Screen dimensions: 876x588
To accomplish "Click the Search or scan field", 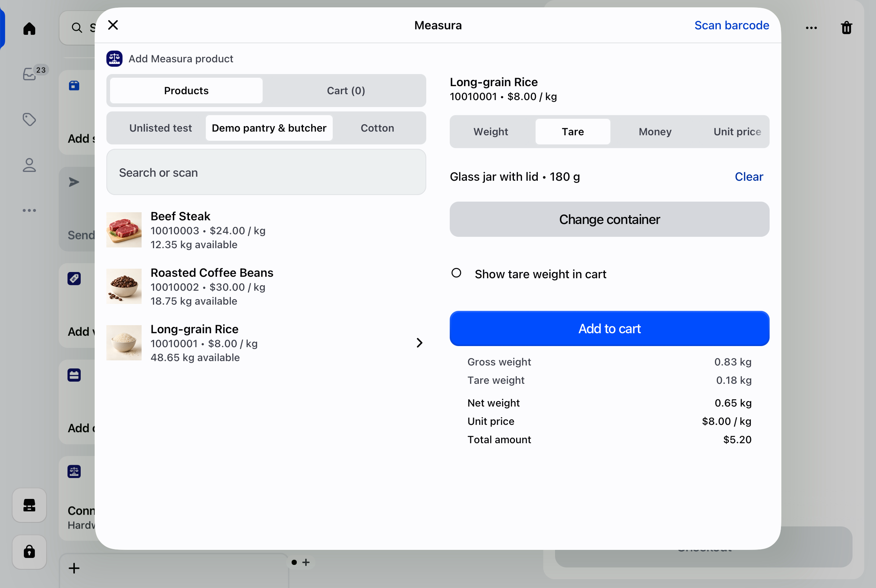I will pyautogui.click(x=266, y=173).
